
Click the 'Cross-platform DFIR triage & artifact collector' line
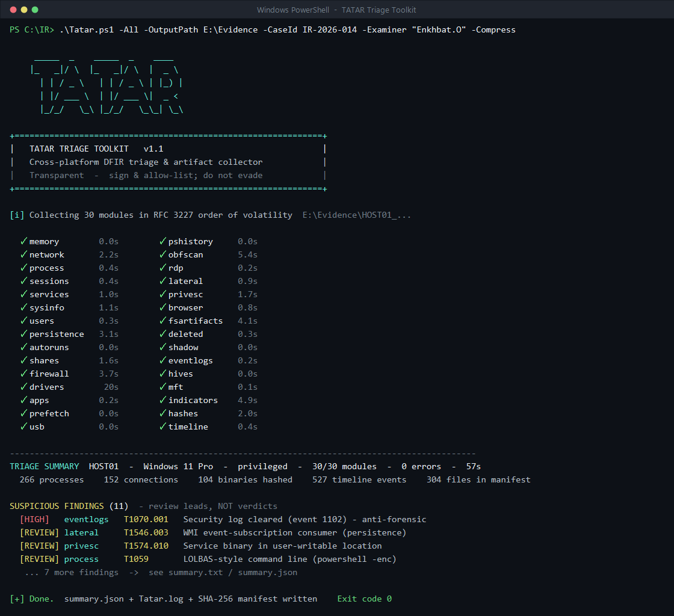146,162
